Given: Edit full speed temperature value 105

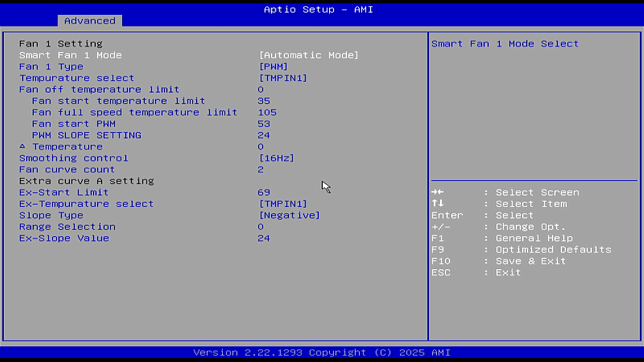Looking at the screenshot, I should (x=268, y=113).
